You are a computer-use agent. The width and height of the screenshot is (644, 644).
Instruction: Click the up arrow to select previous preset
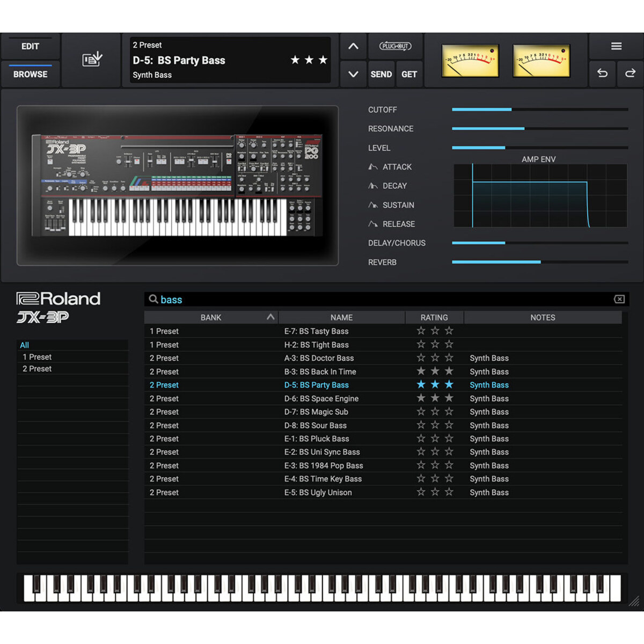(353, 47)
